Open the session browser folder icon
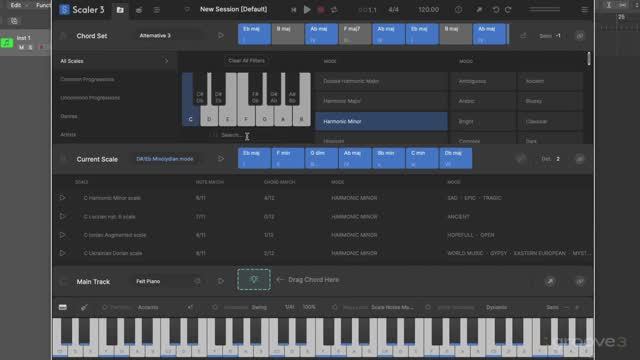Image resolution: width=640 pixels, height=360 pixels. click(120, 10)
